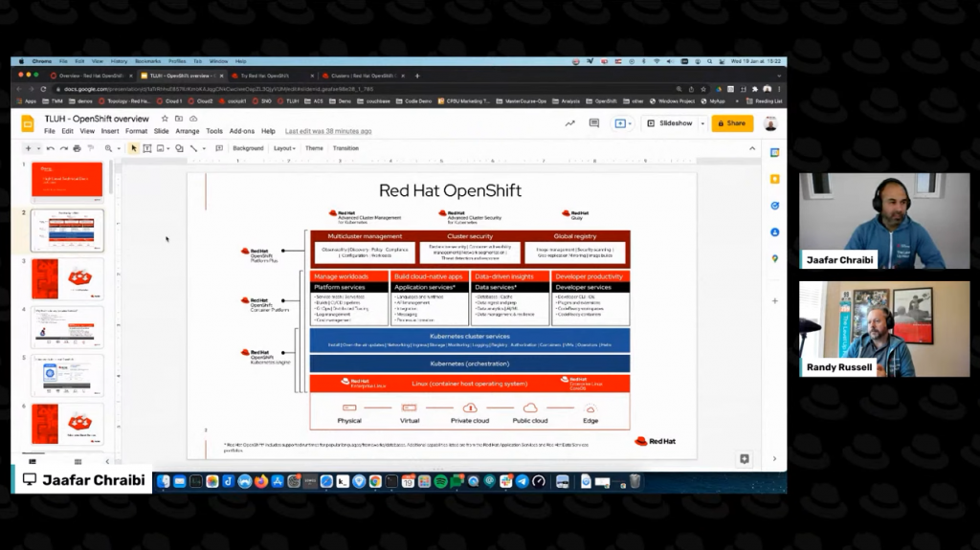The height and width of the screenshot is (550, 980).
Task: Select the Text box tool
Action: click(x=147, y=148)
